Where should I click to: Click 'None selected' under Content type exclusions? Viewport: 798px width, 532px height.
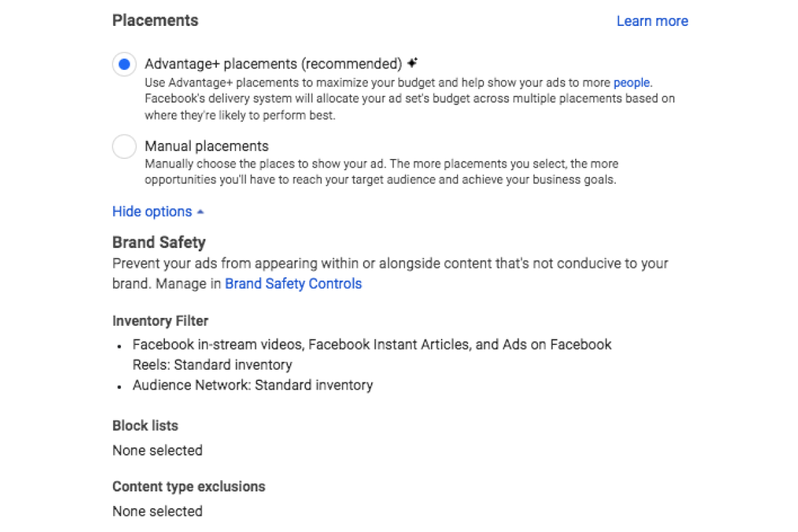tap(158, 511)
